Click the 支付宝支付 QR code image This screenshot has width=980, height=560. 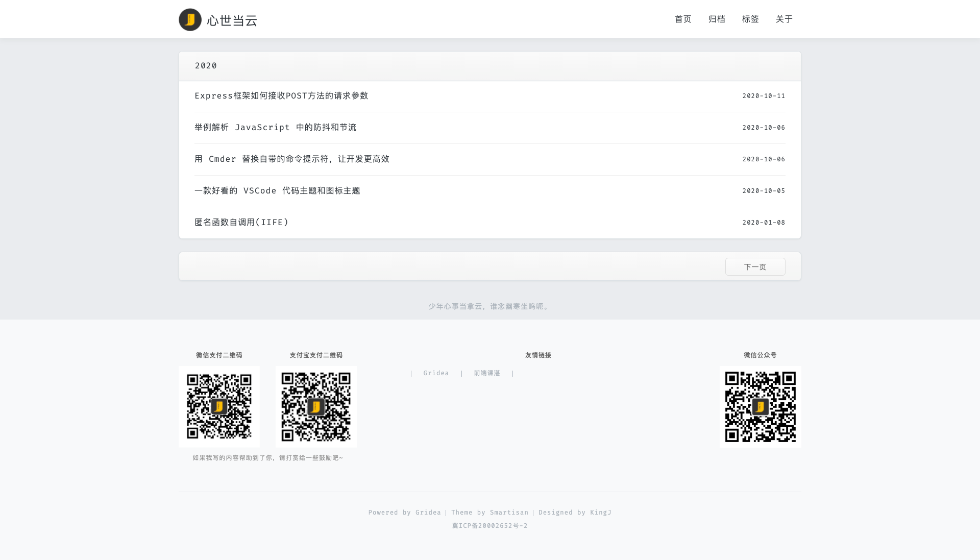tap(316, 407)
